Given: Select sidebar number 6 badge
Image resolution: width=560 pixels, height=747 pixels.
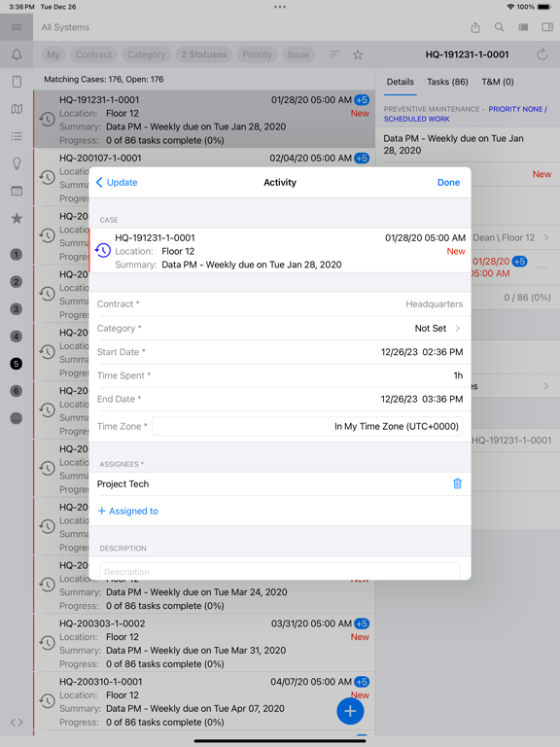Looking at the screenshot, I should click(x=17, y=391).
